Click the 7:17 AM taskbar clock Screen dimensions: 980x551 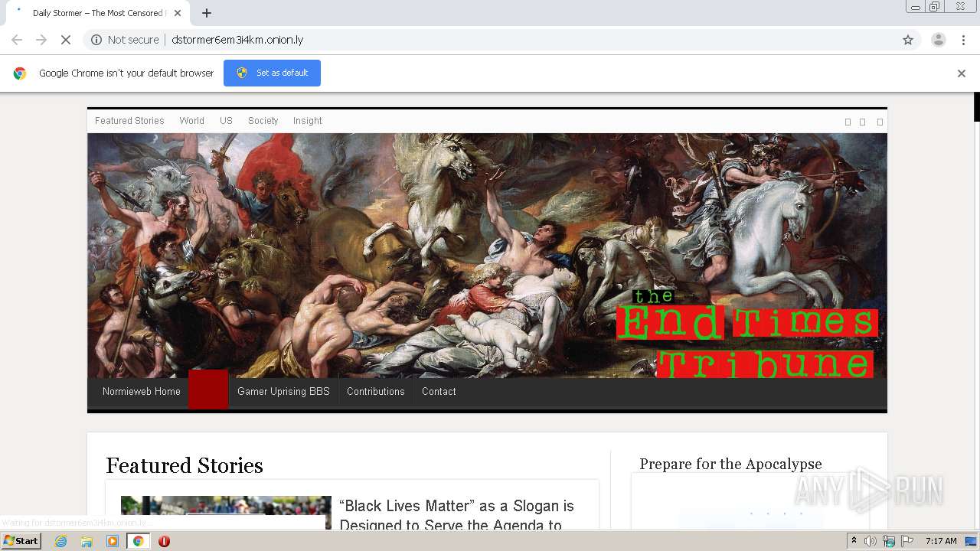pyautogui.click(x=941, y=541)
